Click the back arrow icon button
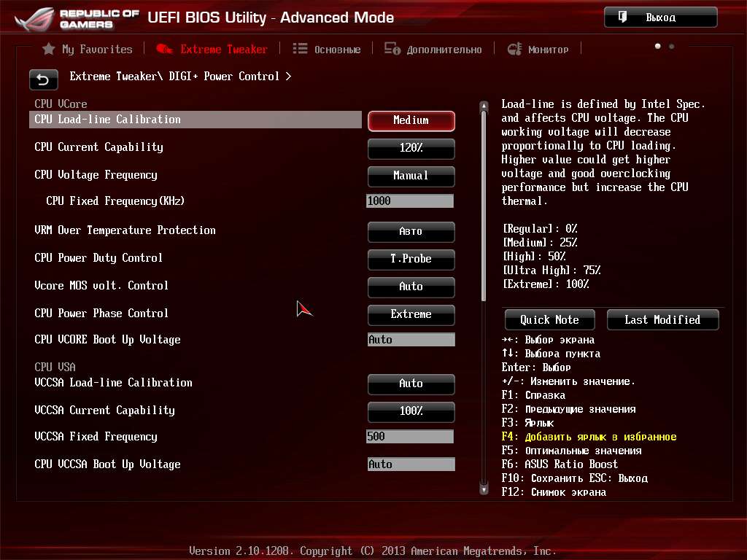This screenshot has width=747, height=560. 43,79
